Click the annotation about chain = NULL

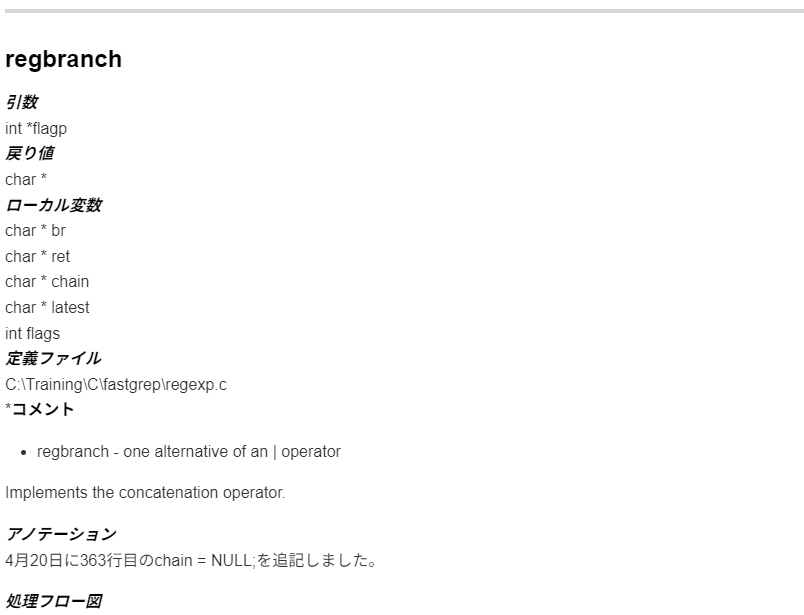click(191, 560)
